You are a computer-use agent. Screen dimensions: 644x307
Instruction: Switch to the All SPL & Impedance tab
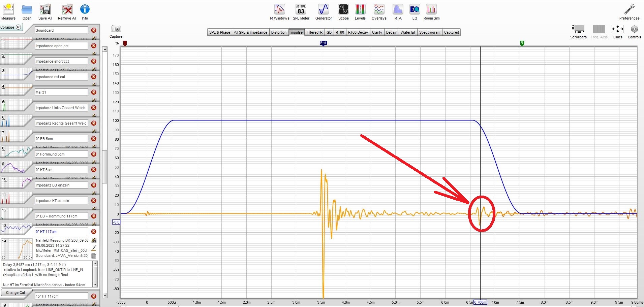[x=250, y=32]
